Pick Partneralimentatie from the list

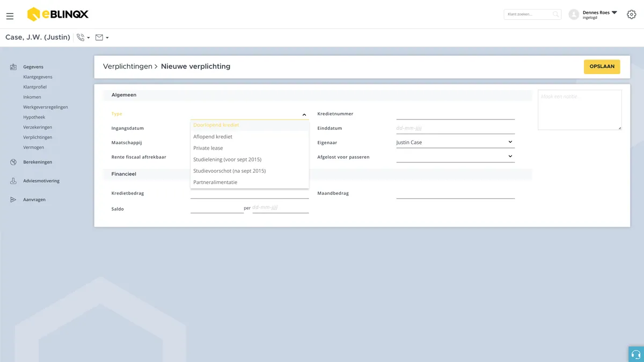[250, 182]
